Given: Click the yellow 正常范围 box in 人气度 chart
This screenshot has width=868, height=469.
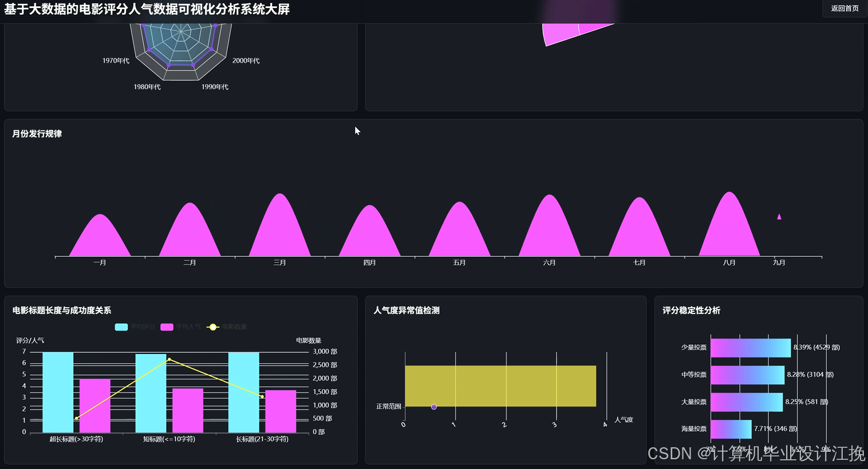Looking at the screenshot, I should point(500,386).
